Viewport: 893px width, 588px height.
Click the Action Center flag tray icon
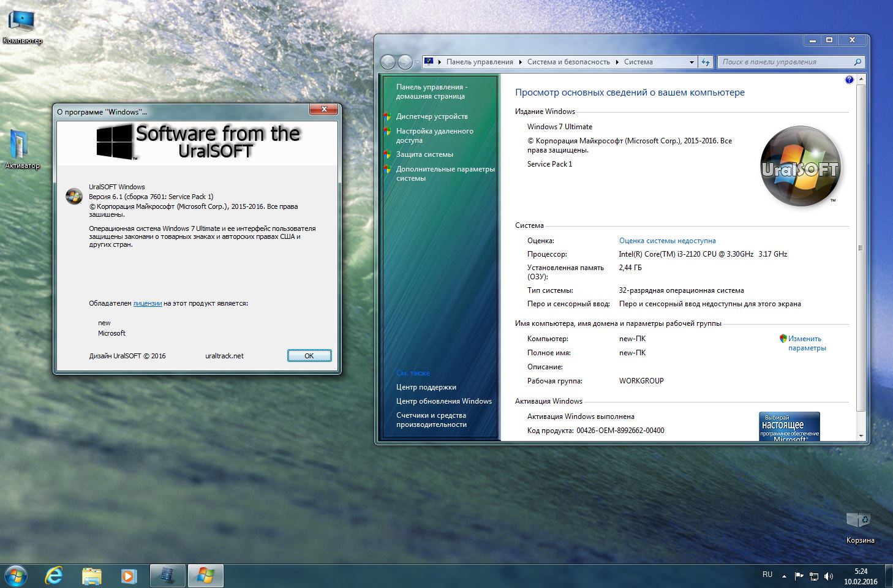pos(799,576)
